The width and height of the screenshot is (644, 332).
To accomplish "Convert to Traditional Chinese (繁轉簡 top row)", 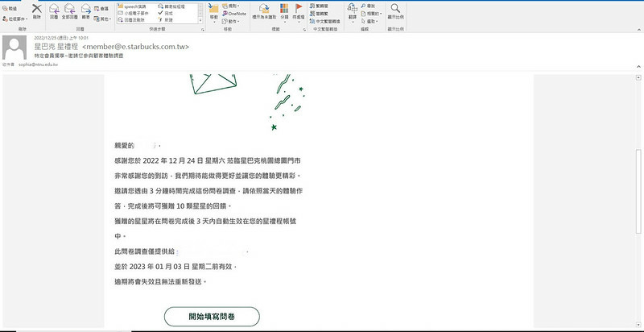I will [319, 6].
